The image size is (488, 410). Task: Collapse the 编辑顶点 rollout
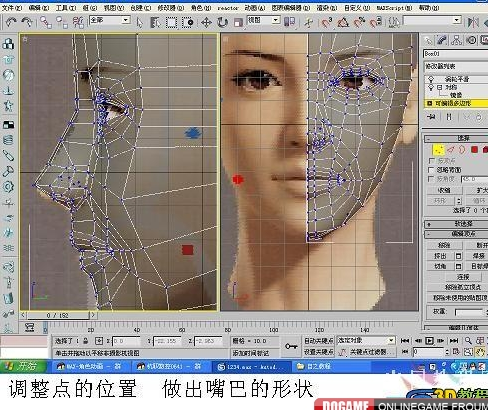pyautogui.click(x=456, y=234)
